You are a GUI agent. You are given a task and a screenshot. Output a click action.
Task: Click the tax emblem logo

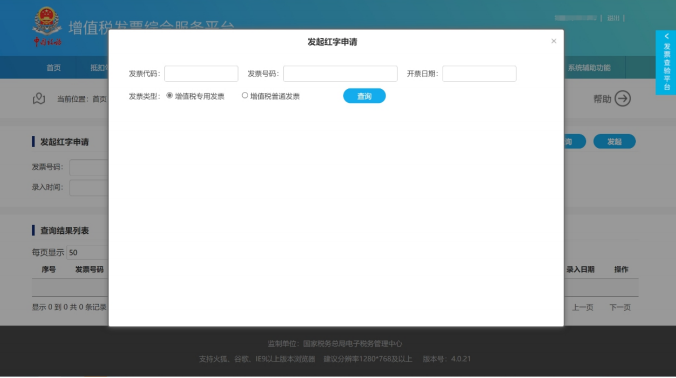point(47,26)
